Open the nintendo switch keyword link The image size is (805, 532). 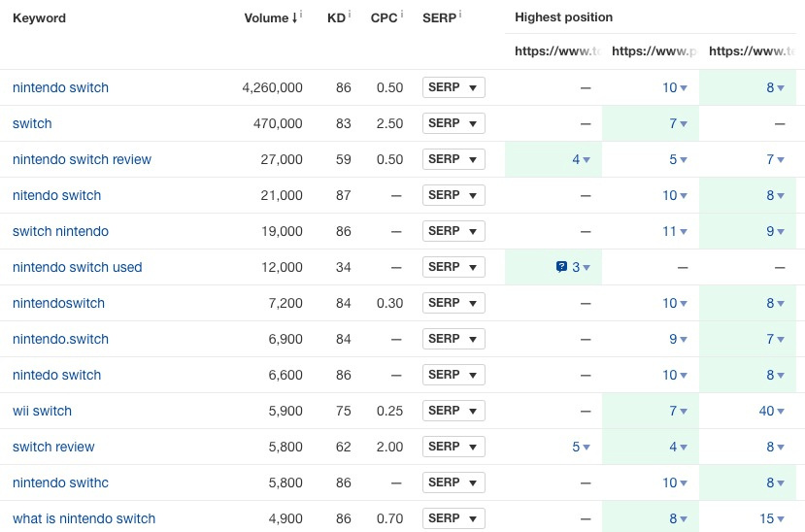click(60, 87)
